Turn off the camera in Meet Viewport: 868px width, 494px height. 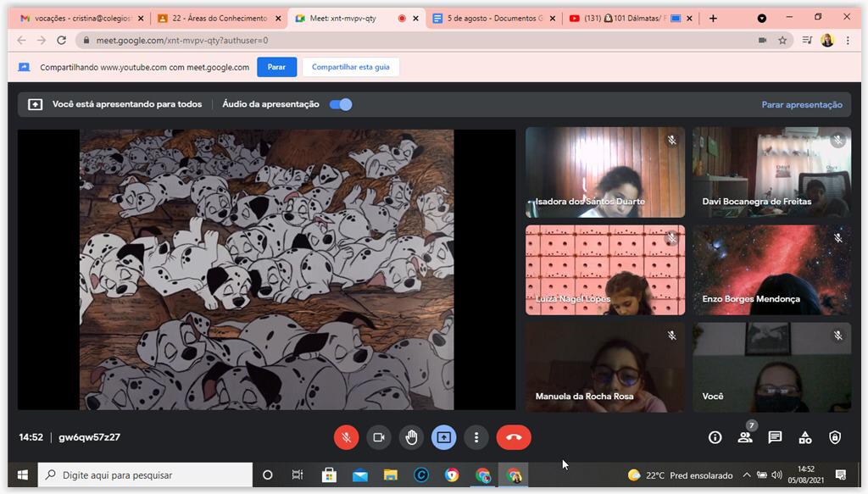(x=379, y=437)
